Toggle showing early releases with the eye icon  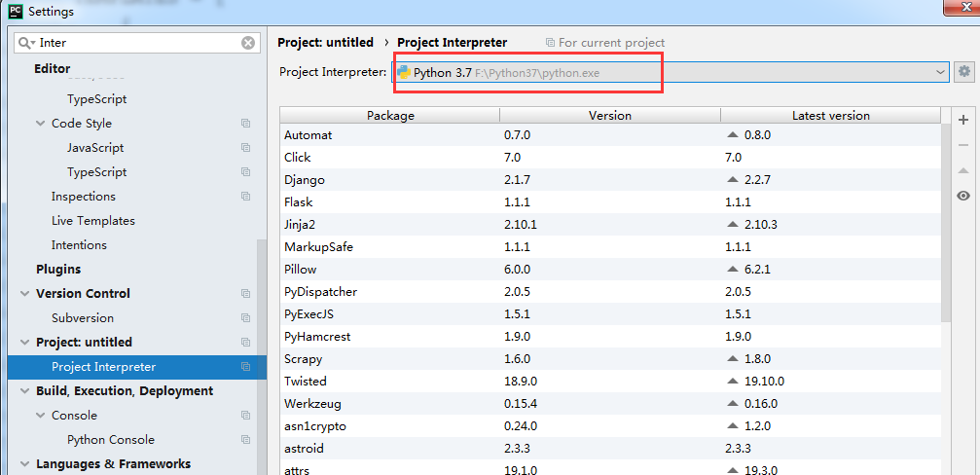[x=963, y=197]
